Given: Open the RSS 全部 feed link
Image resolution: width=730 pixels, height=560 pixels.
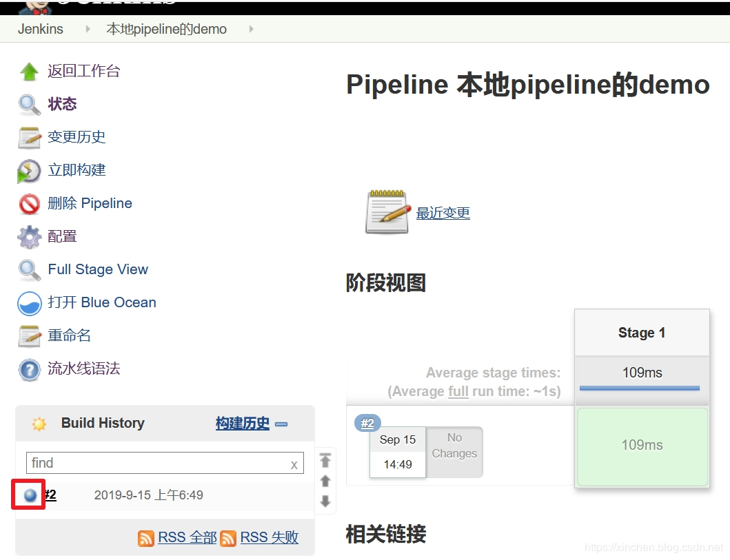Looking at the screenshot, I should click(187, 538).
